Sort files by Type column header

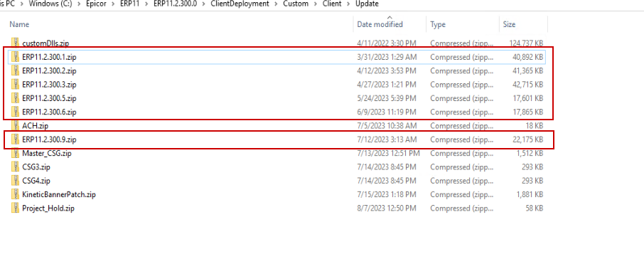[x=438, y=24]
